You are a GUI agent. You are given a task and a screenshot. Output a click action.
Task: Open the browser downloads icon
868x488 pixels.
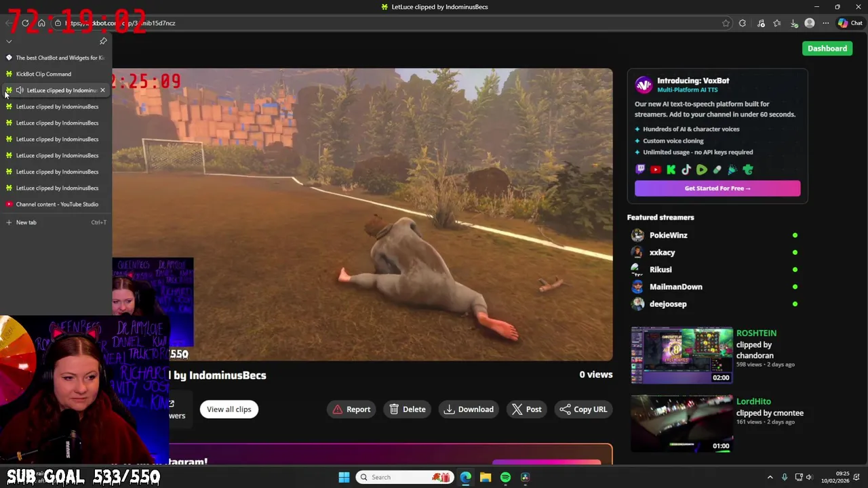click(x=794, y=23)
